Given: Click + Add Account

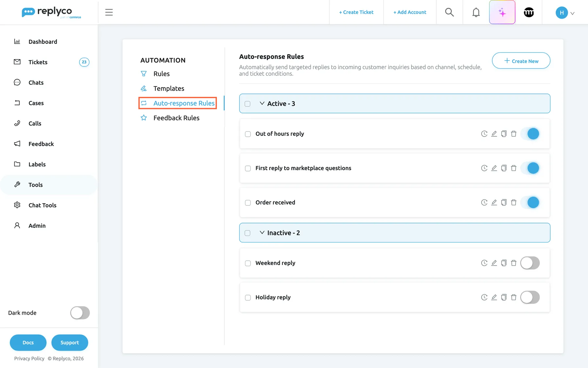Looking at the screenshot, I should pyautogui.click(x=410, y=12).
